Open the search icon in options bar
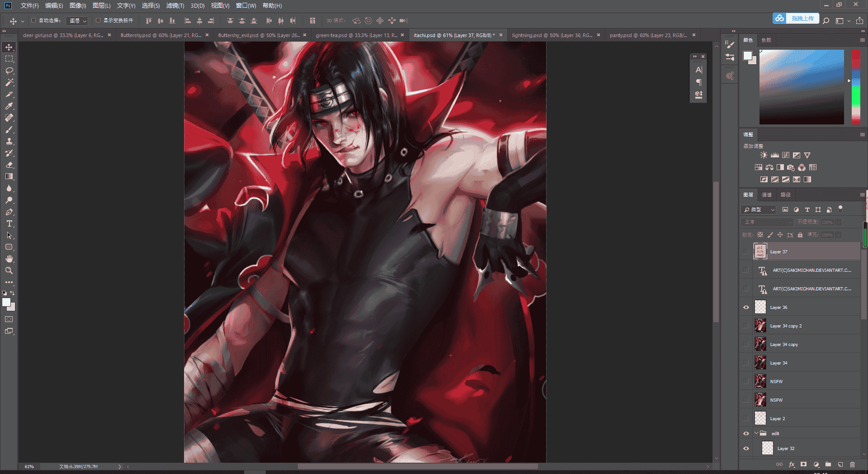The width and height of the screenshot is (868, 474). pos(826,21)
